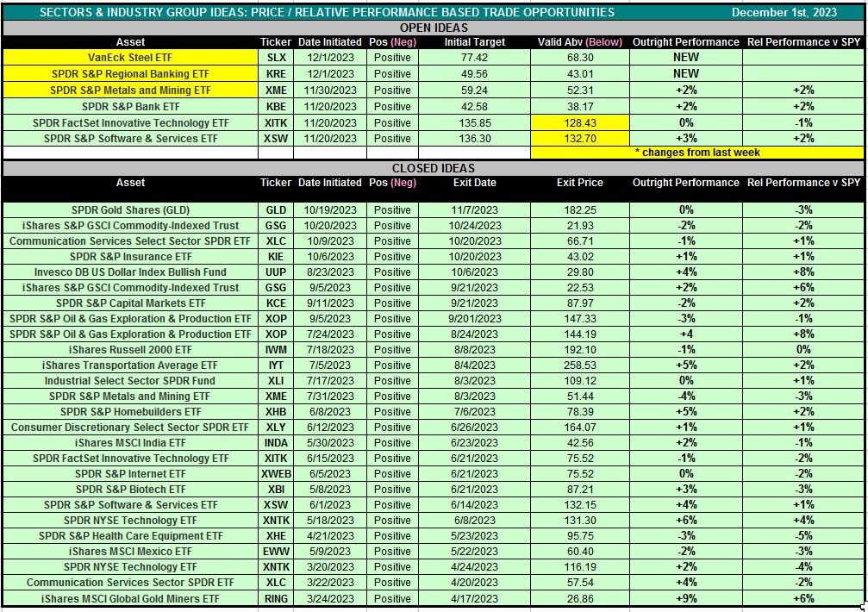Select the RING ticker cell
Image resolution: width=868 pixels, height=612 pixels.
tap(277, 599)
